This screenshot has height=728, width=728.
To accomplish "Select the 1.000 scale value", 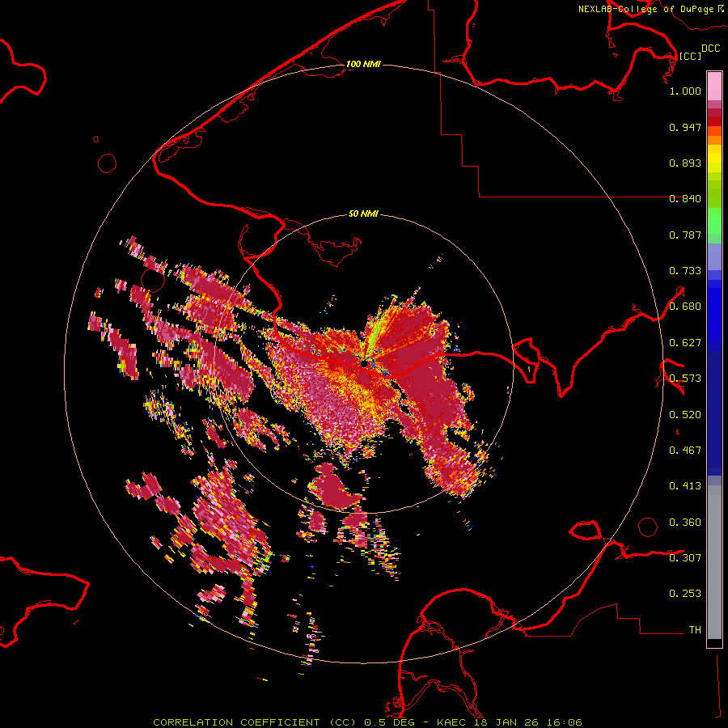I will pos(685,91).
